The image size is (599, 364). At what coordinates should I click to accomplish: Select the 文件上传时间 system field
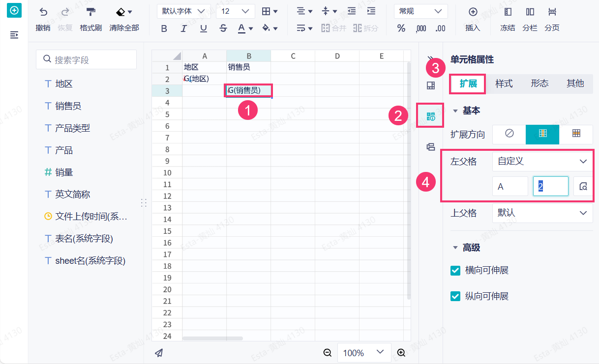pos(87,217)
